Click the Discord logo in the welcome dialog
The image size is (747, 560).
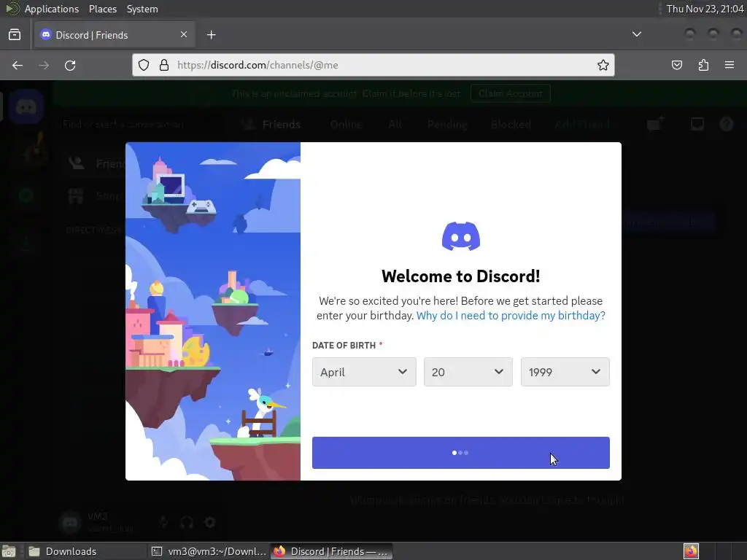point(461,236)
